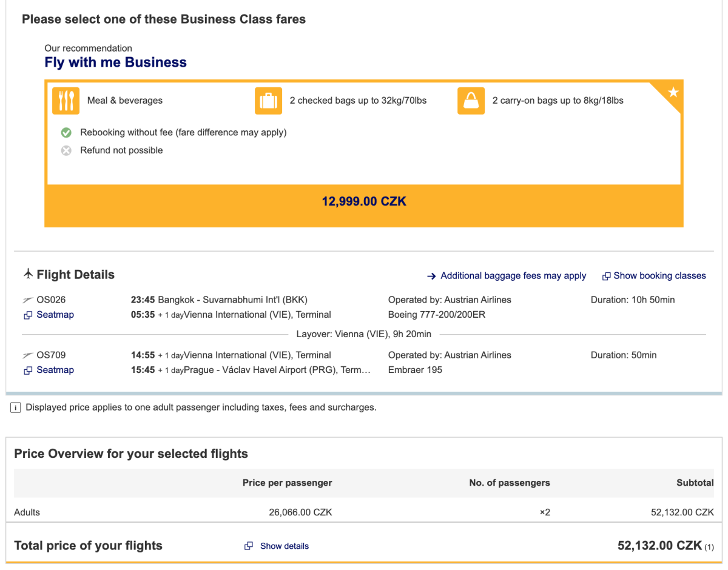Expand Show details for total price
The height and width of the screenshot is (570, 728).
pyautogui.click(x=284, y=546)
